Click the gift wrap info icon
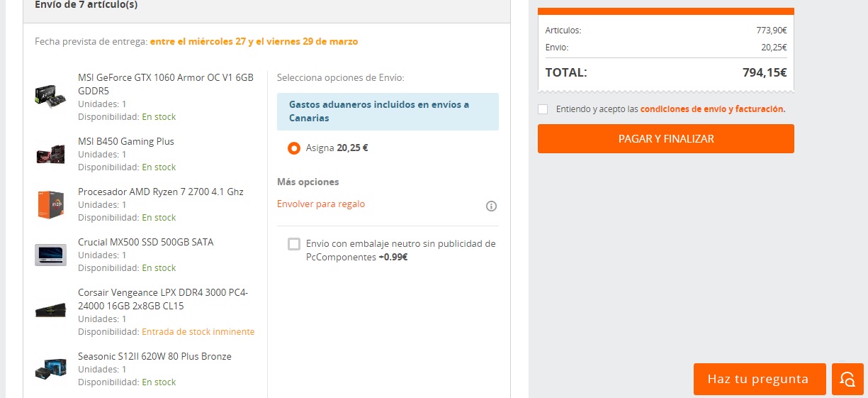Viewport: 868px width, 398px height. 491,206
